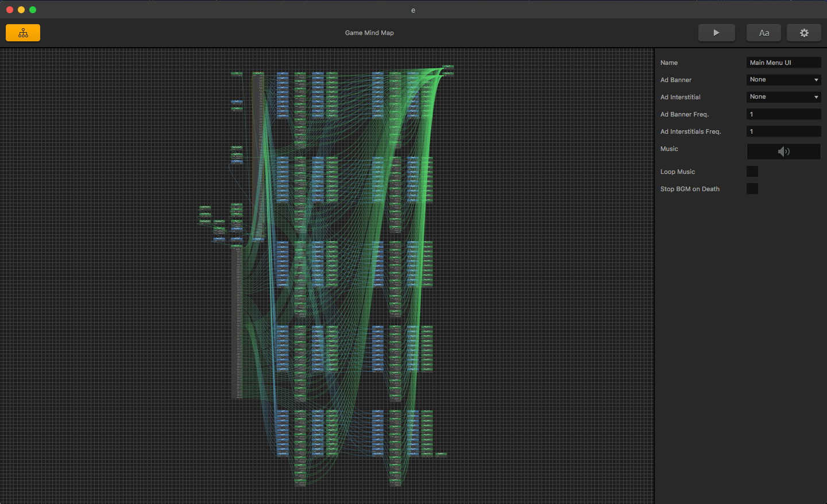Expand the Ad Banner dropdown

click(x=783, y=80)
